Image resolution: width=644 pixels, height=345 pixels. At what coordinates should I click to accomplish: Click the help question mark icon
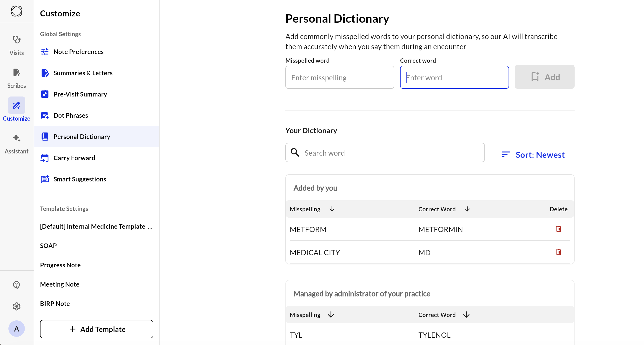[16, 285]
